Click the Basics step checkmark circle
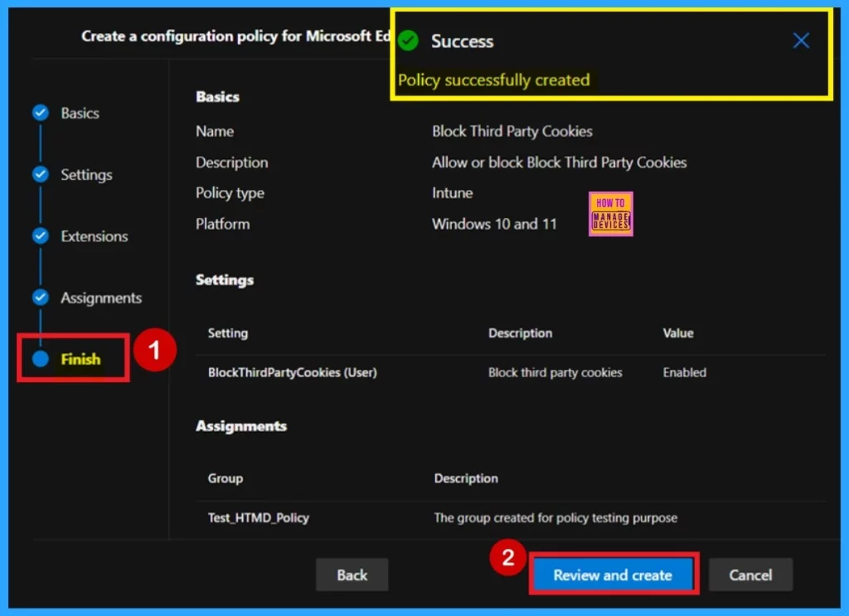 (41, 113)
